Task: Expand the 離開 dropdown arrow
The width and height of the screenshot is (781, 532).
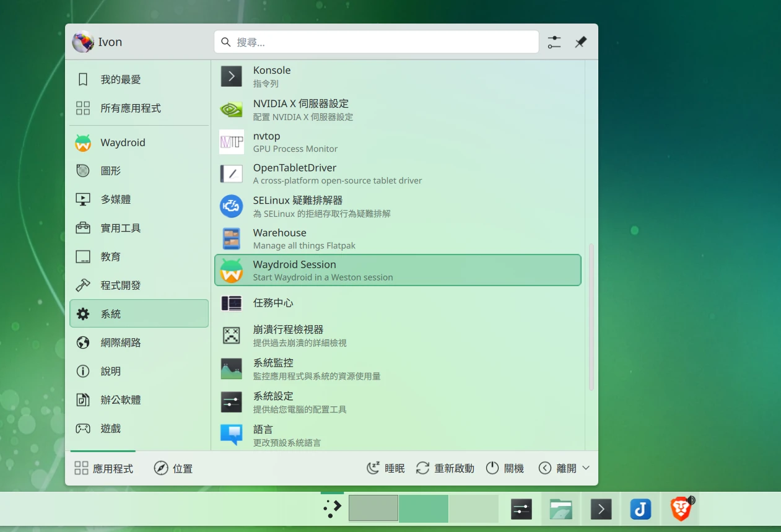Action: pos(586,468)
